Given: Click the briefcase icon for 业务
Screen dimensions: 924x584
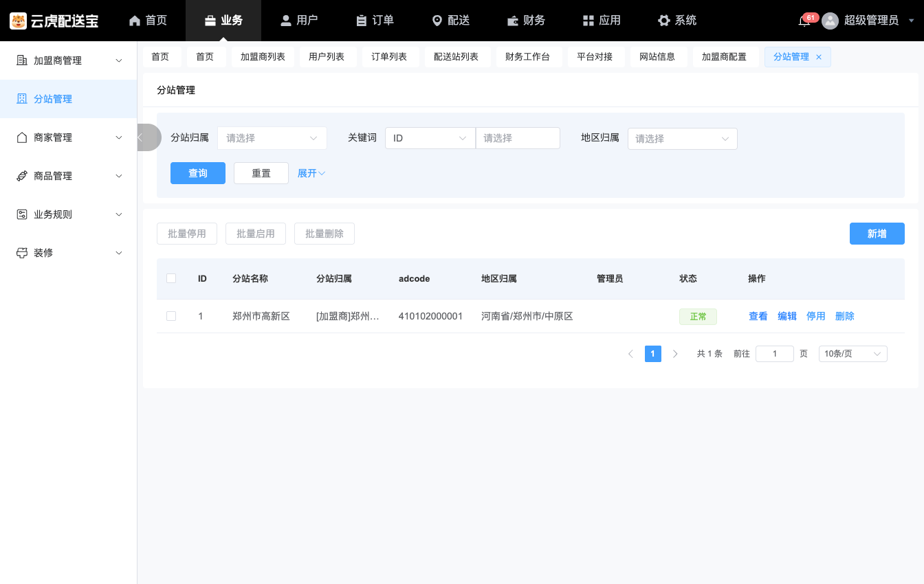Looking at the screenshot, I should pyautogui.click(x=210, y=21).
